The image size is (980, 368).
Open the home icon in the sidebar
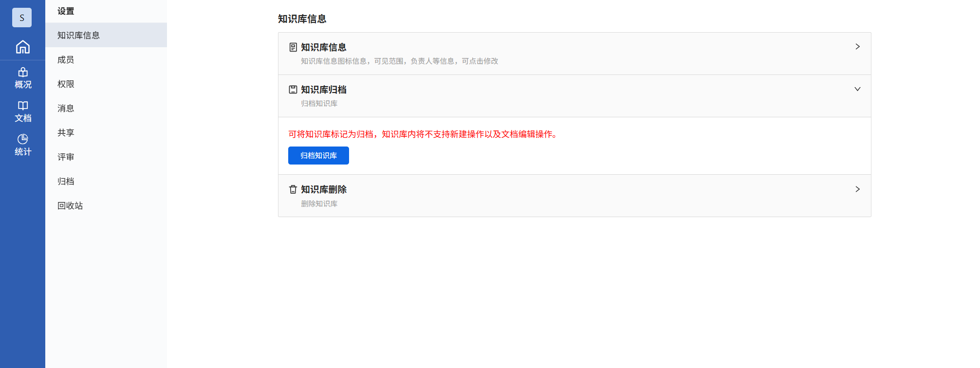(22, 47)
